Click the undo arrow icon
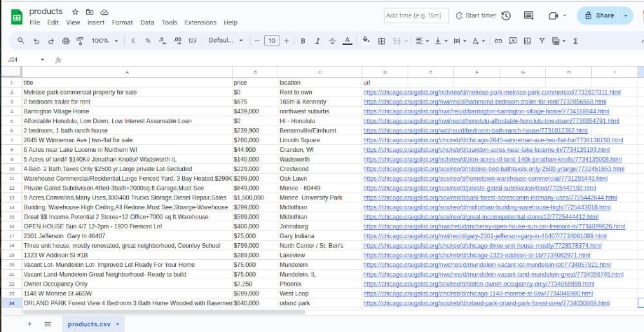Image resolution: width=644 pixels, height=332 pixels. tap(37, 41)
